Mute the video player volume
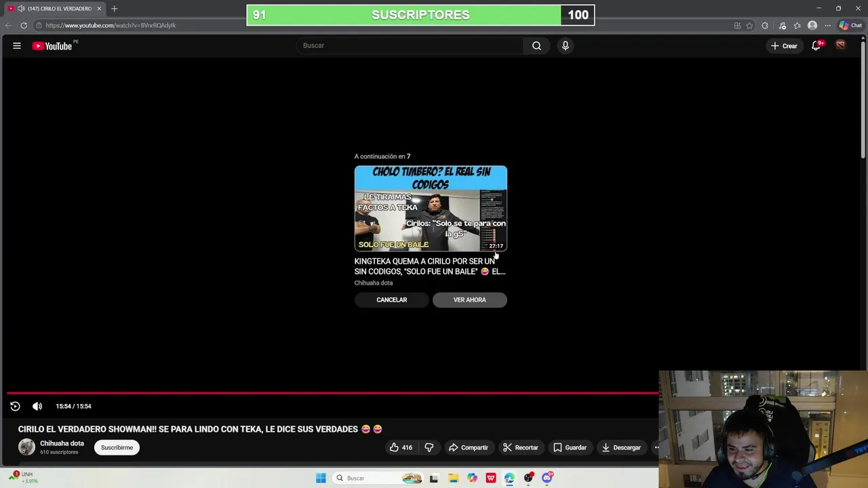The image size is (868, 488). 37,406
